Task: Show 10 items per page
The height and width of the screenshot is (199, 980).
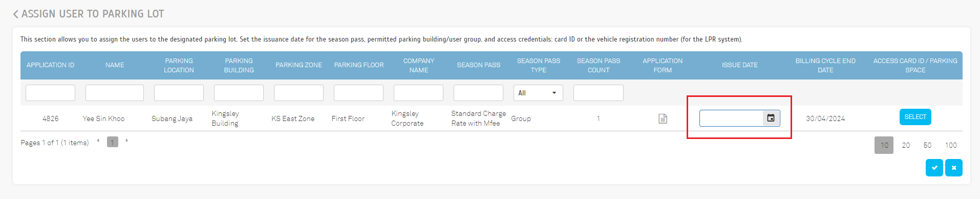Action: click(884, 145)
